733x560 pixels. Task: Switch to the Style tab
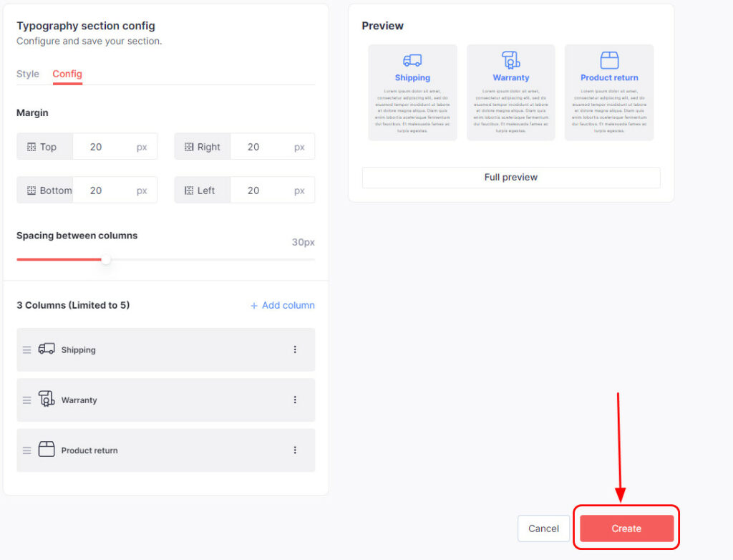28,74
